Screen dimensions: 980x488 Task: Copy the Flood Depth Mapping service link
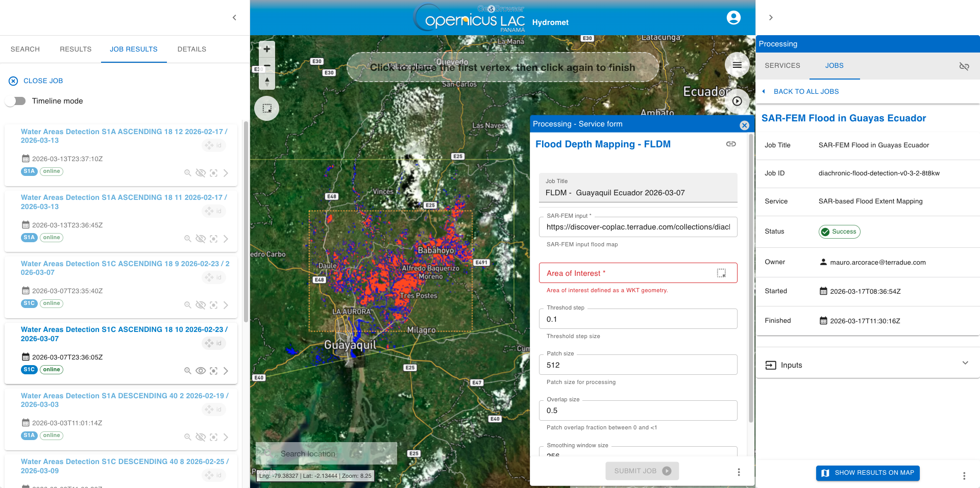(x=731, y=144)
